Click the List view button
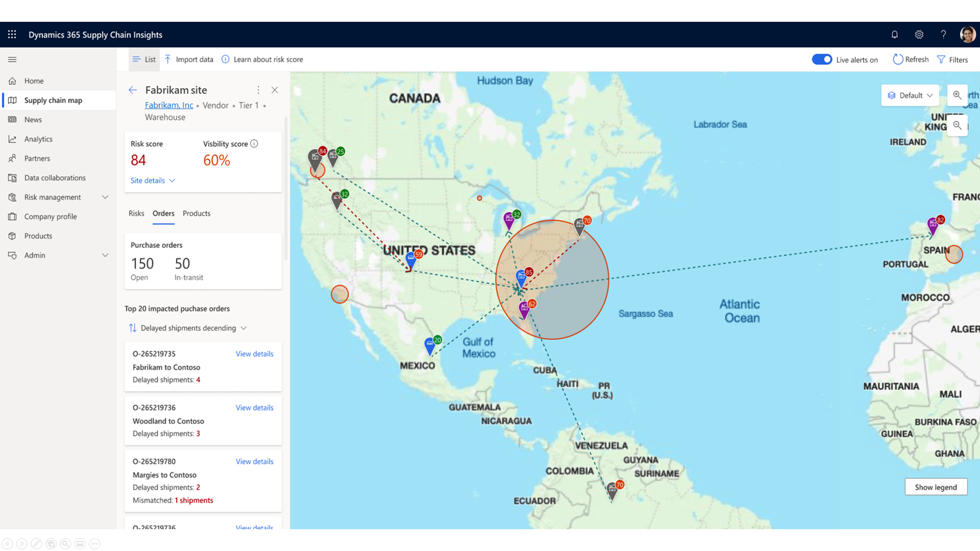The height and width of the screenshot is (551, 980). (144, 59)
